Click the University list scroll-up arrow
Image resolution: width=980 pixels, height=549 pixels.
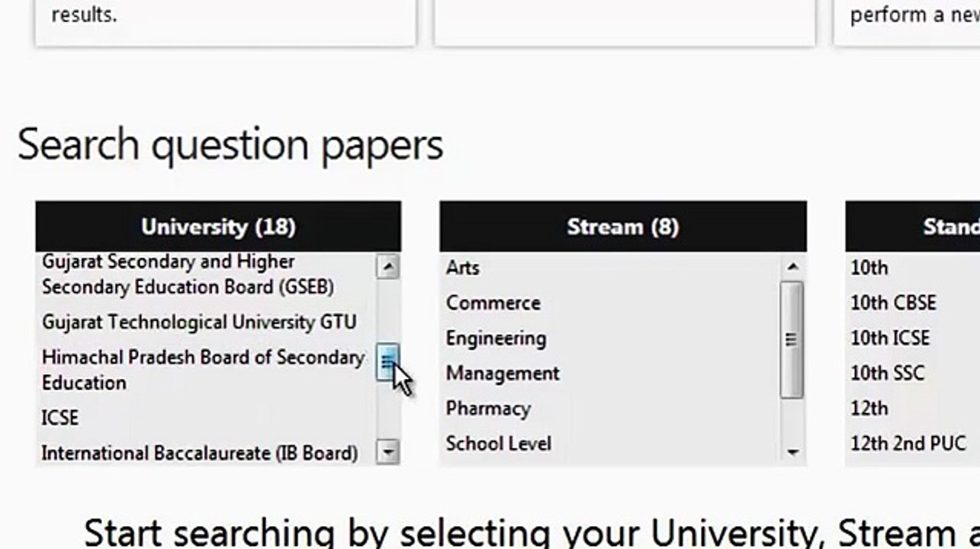pos(388,267)
